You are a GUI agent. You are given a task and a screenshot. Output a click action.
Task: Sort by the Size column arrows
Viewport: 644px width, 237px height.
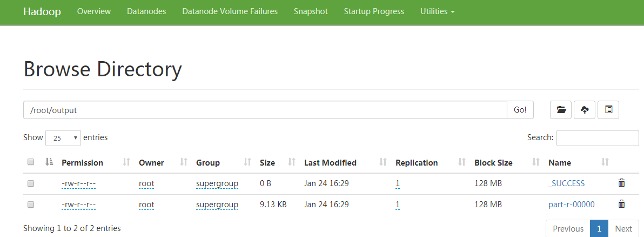click(292, 162)
